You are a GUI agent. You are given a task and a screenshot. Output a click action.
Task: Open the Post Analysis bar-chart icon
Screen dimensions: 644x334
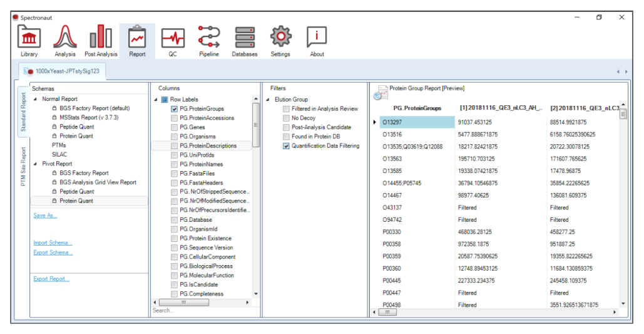[x=101, y=38]
